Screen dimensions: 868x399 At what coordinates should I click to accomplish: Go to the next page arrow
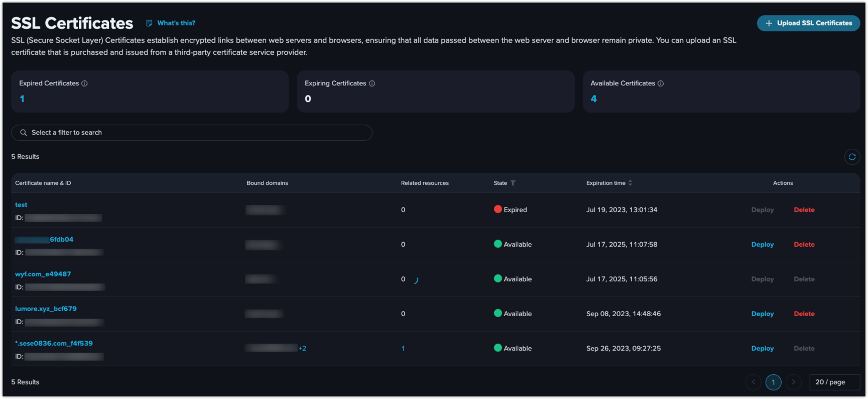coord(793,382)
